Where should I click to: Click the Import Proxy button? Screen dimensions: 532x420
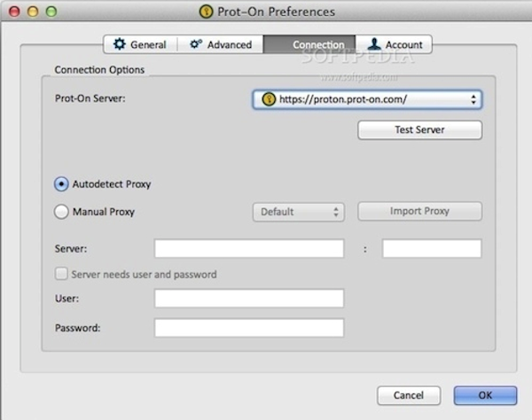point(419,211)
